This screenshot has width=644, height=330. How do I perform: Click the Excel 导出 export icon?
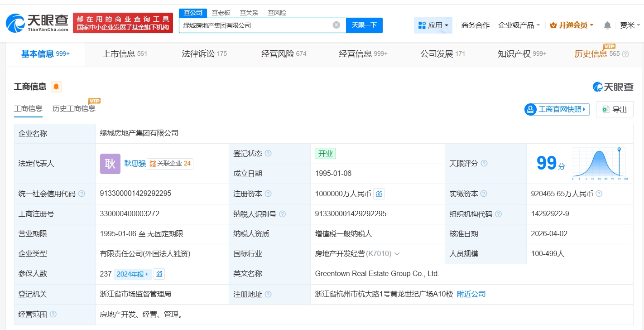(x=606, y=109)
